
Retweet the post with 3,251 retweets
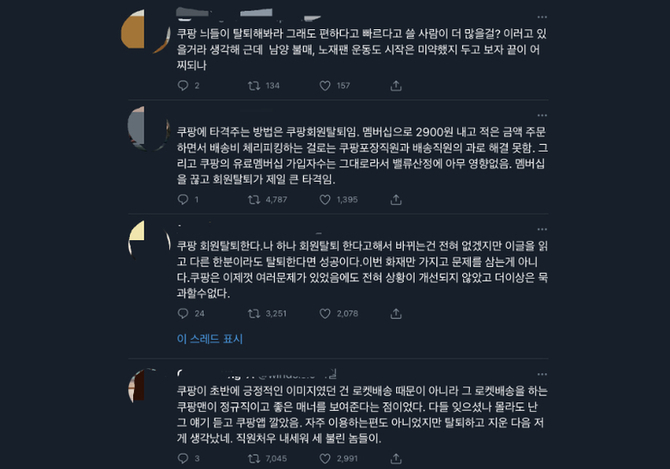pos(254,314)
